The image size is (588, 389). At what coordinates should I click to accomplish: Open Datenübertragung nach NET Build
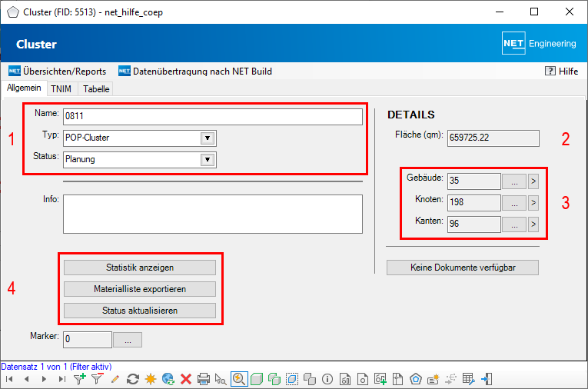pos(195,71)
